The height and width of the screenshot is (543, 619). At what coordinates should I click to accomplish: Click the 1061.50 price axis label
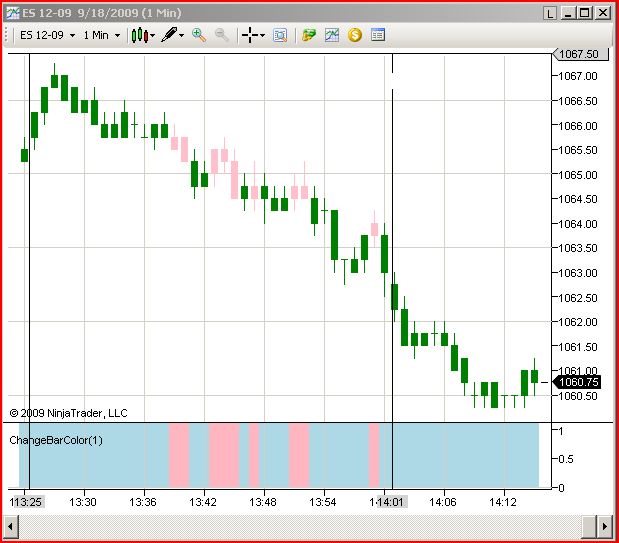point(578,347)
